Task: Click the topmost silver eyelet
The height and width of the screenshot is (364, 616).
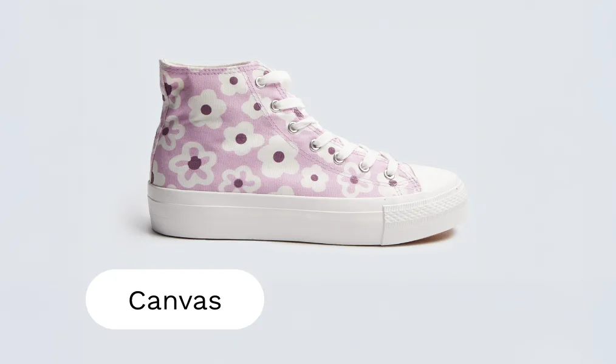Action: (x=261, y=82)
